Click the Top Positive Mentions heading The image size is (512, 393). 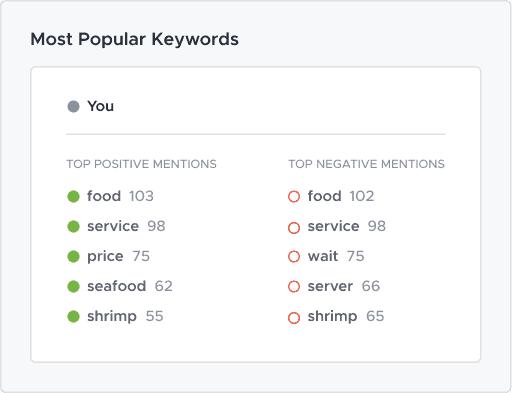[141, 164]
